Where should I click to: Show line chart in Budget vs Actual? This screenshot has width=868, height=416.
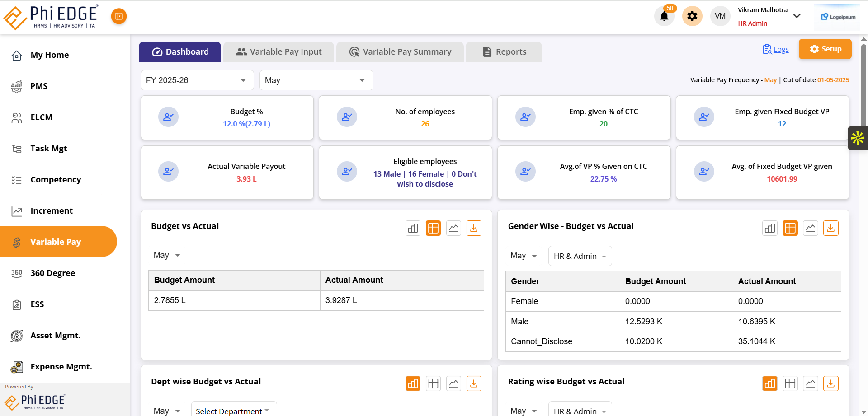[453, 228]
